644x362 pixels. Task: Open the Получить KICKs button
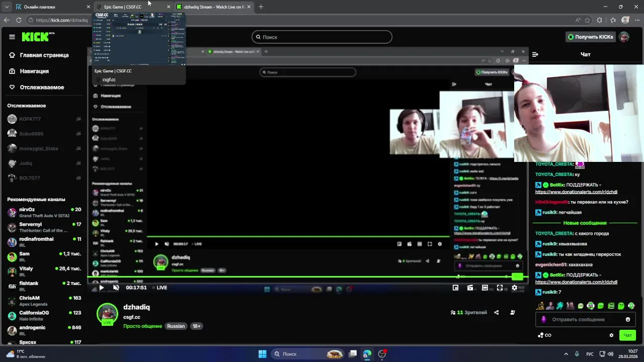(590, 37)
